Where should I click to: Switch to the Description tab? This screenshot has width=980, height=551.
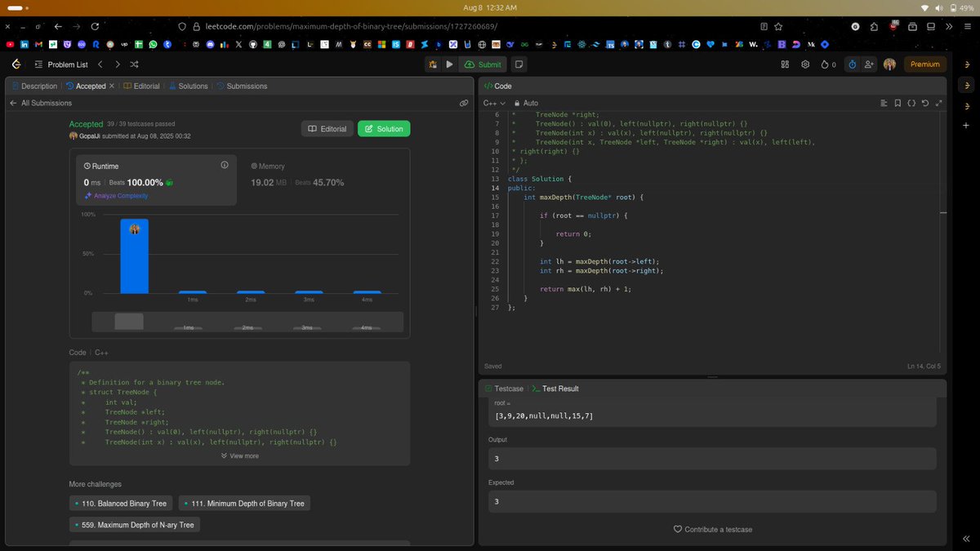click(34, 86)
